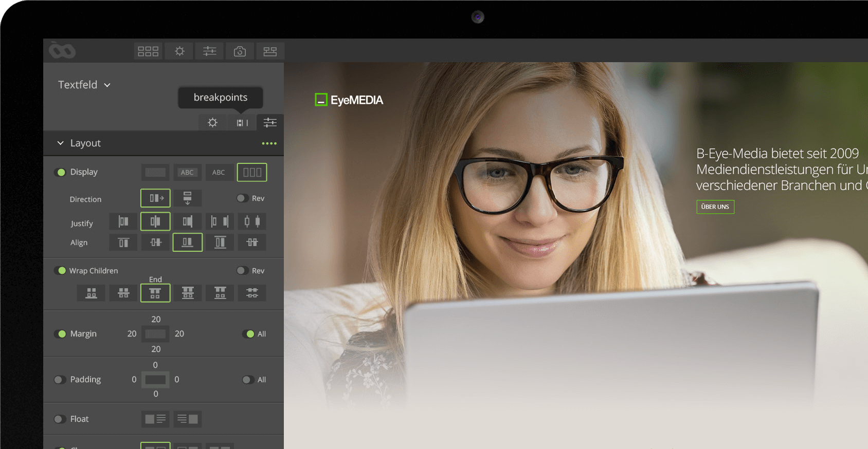Viewport: 868px width, 449px height.
Task: Click the bottom padding value 0
Action: coord(156,394)
